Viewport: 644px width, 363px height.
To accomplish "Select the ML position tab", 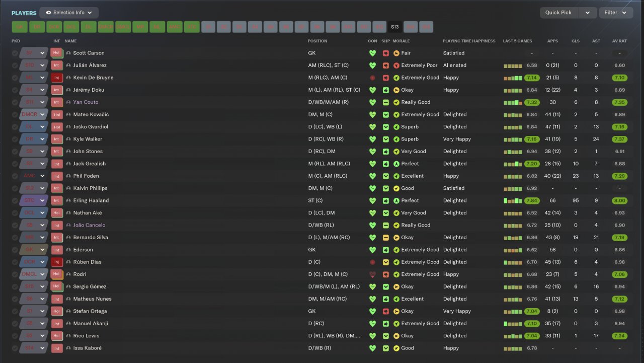I will point(157,27).
